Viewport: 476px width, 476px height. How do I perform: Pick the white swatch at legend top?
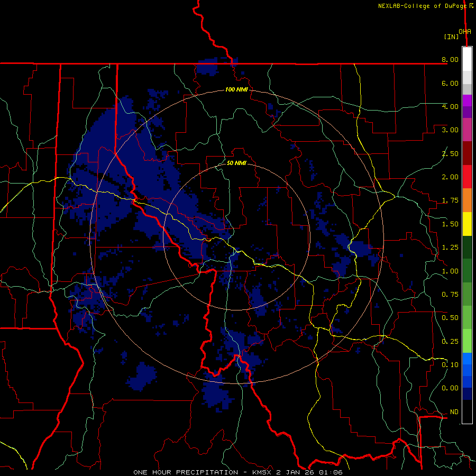coord(467,59)
